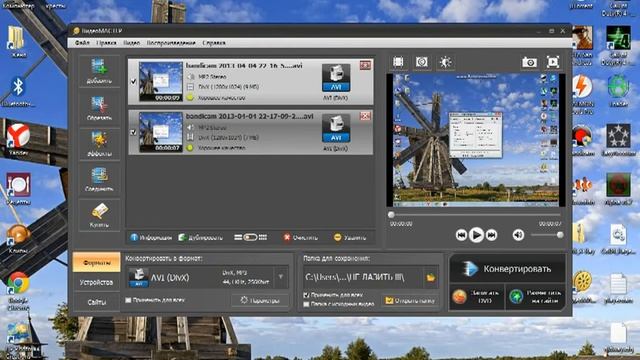Click the Разместить на сайте button
Screen dimensions: 640x360
click(536, 297)
